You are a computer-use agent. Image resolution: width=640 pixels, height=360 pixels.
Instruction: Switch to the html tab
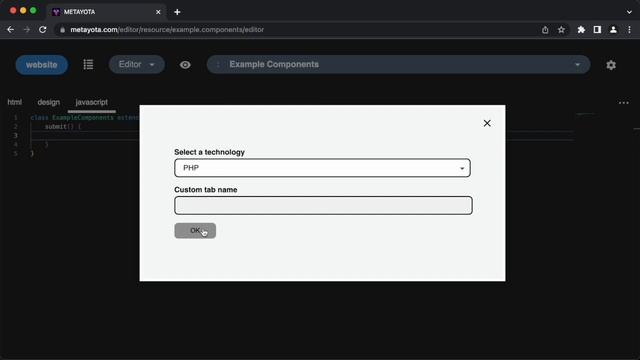(x=15, y=102)
